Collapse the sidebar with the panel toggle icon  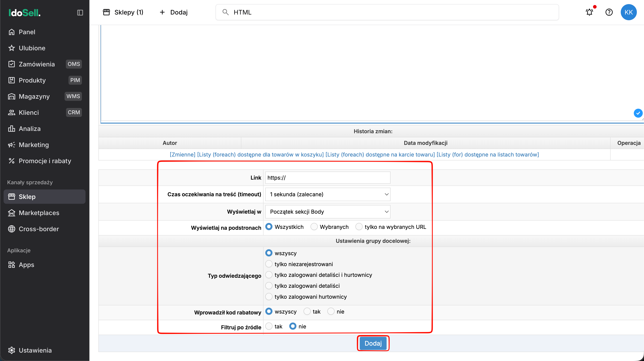80,13
